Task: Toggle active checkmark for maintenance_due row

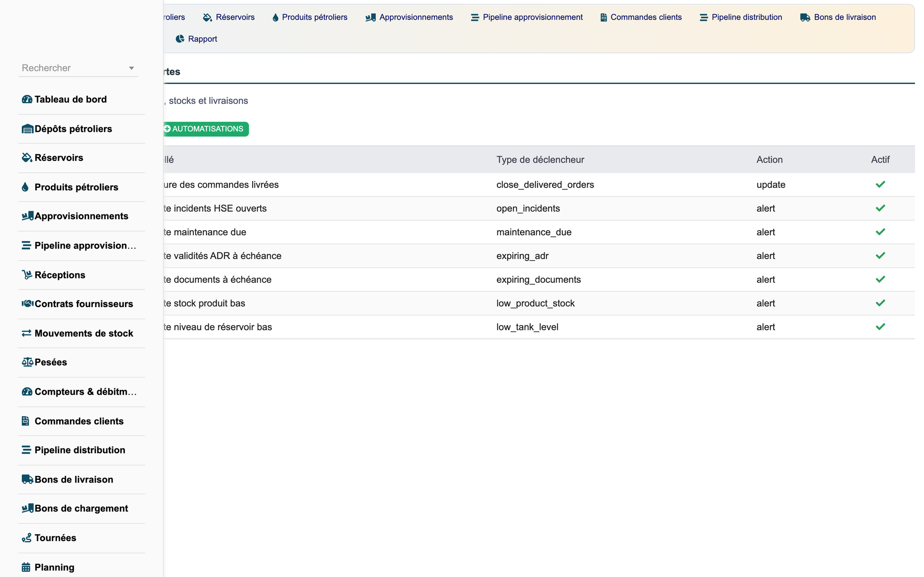Action: click(880, 232)
